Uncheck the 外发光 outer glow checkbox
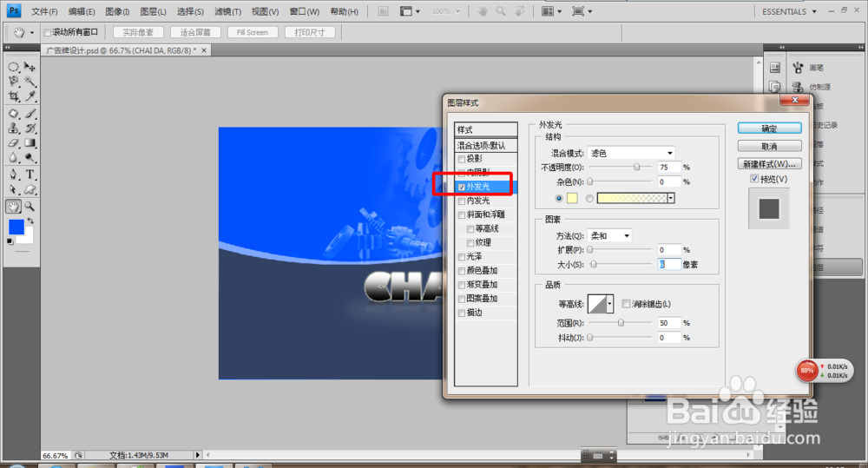Screen dimensions: 868x468 462,188
